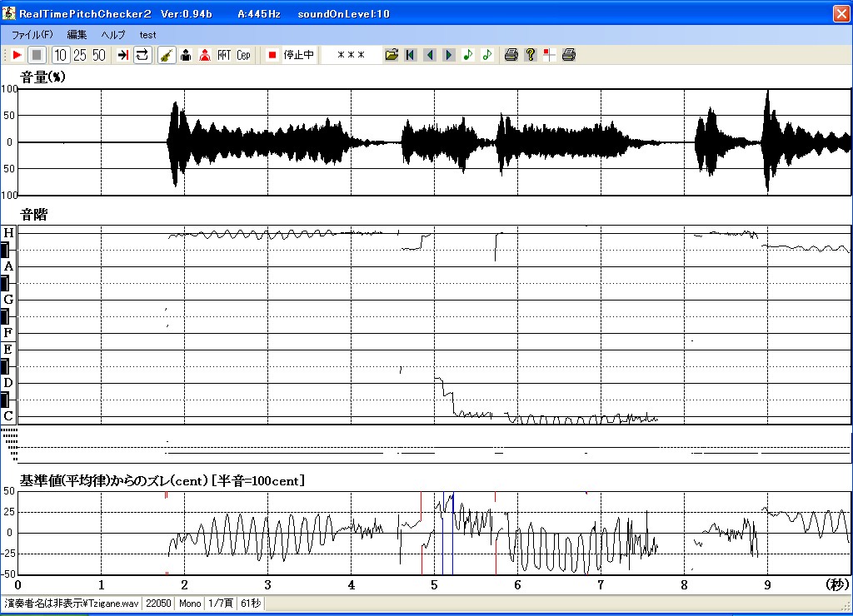Click the black key between G and F
The image size is (853, 616).
[5, 316]
